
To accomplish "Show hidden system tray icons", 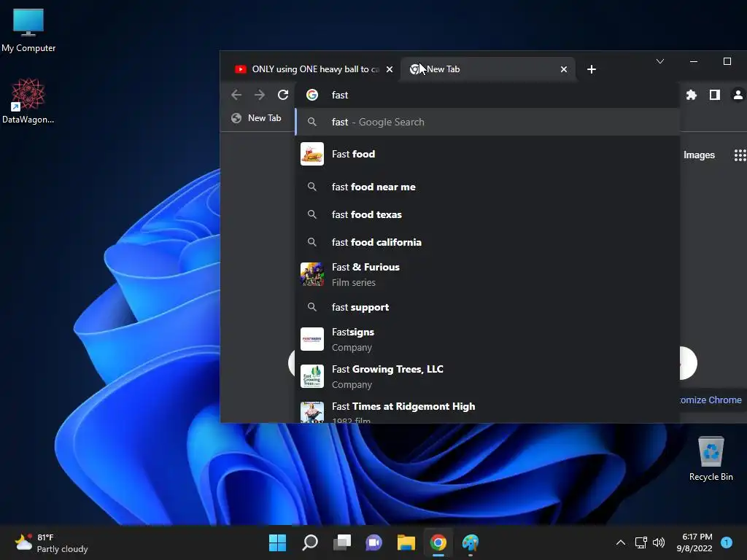I will click(x=621, y=542).
